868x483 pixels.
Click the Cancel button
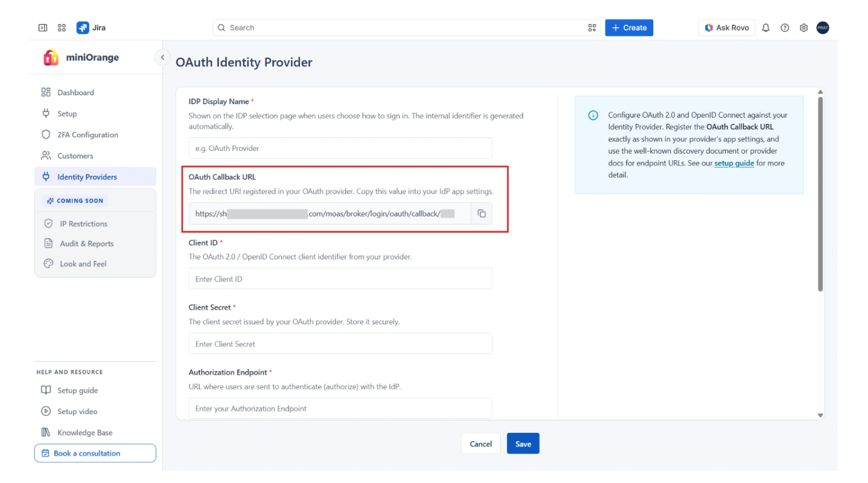(481, 444)
